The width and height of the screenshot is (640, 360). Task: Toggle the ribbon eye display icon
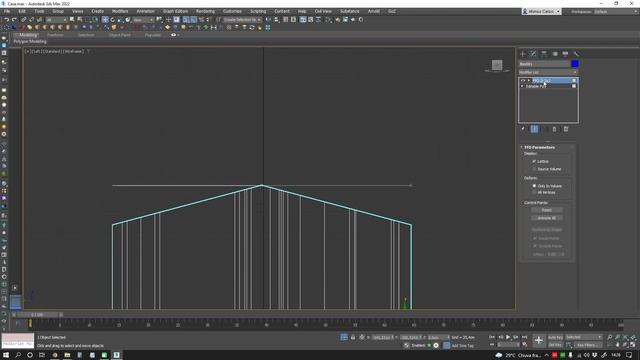[x=173, y=35]
